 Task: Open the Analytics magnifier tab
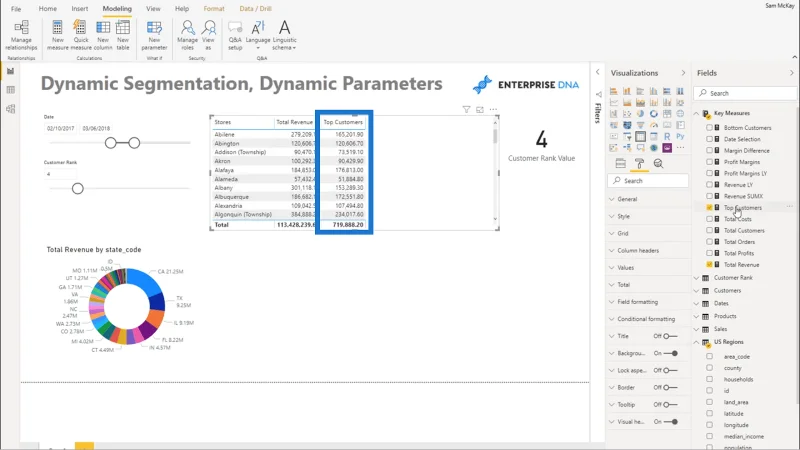point(658,163)
